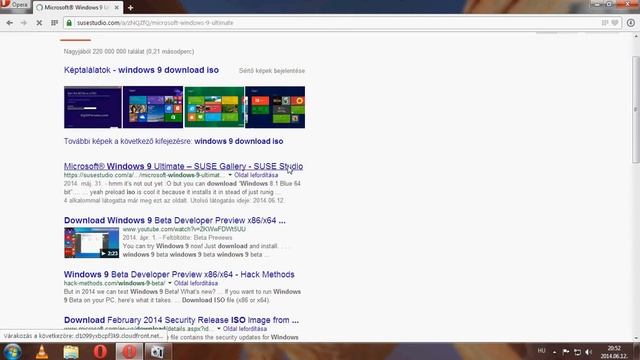This screenshot has height=360, width=640.
Task: Click the first Opera taskbar icon
Action: [100, 351]
